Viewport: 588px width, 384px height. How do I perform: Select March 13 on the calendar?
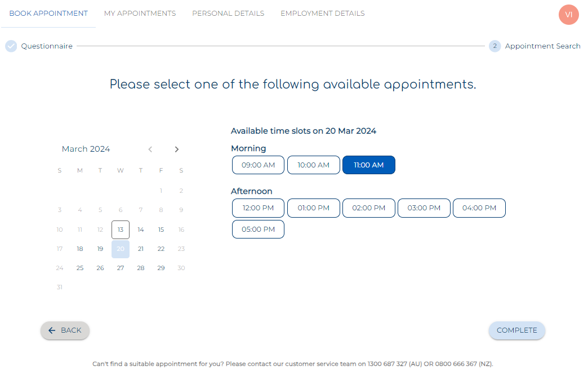120,229
